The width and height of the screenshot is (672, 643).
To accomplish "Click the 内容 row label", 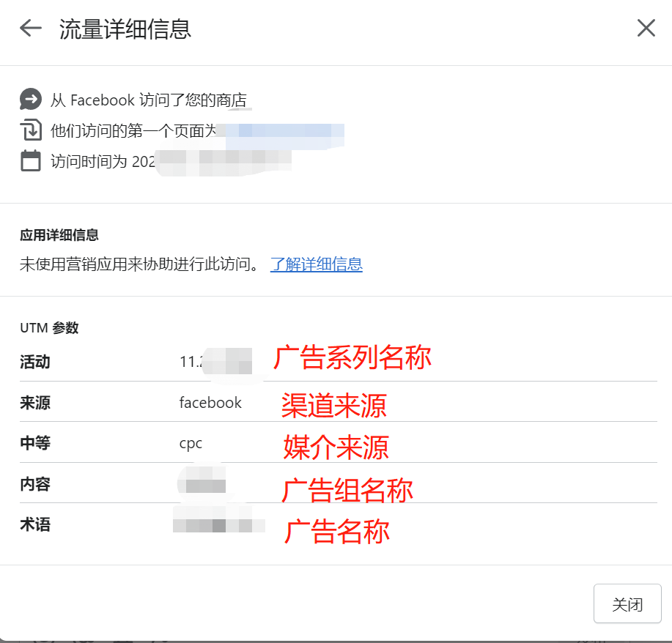I will click(x=35, y=484).
